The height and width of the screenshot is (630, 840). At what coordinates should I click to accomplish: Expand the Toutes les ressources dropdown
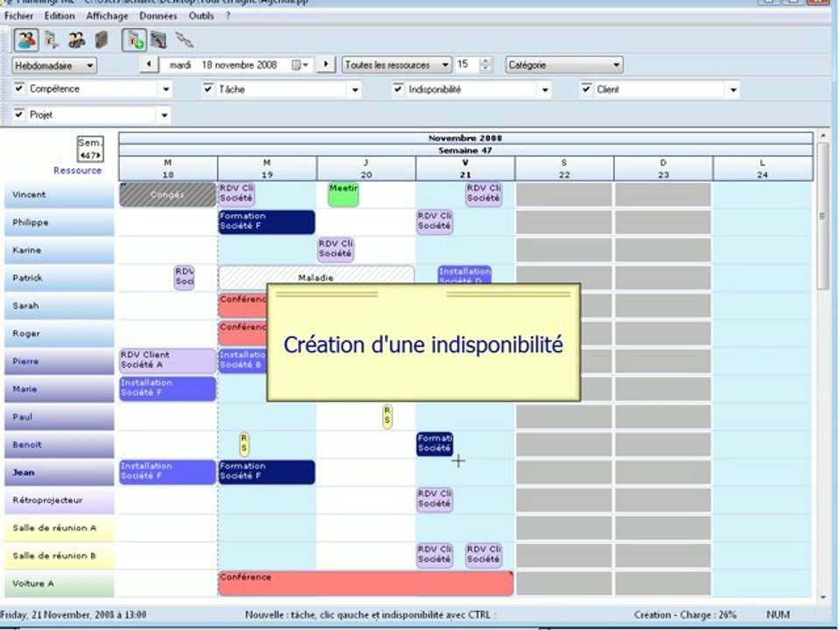397,66
